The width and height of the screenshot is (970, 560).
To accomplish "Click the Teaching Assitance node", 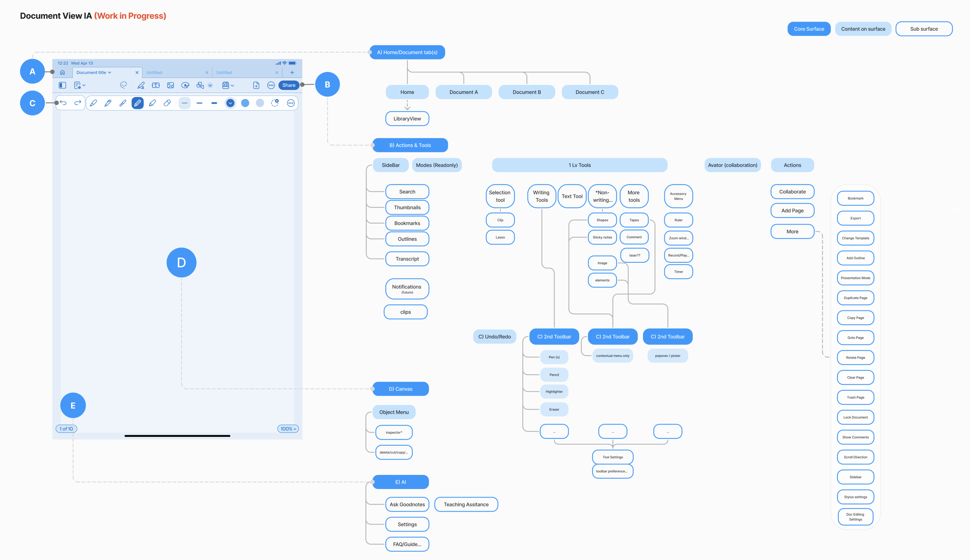I will pyautogui.click(x=466, y=505).
